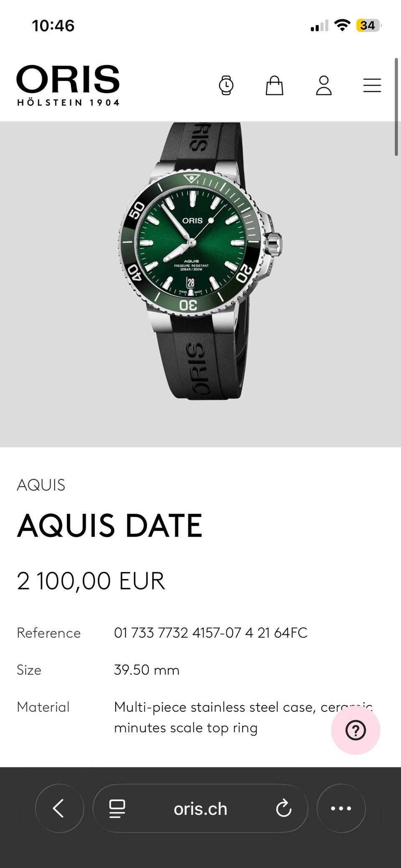This screenshot has width=401, height=868.
Task: Expand the hamburger menu
Action: (x=372, y=85)
